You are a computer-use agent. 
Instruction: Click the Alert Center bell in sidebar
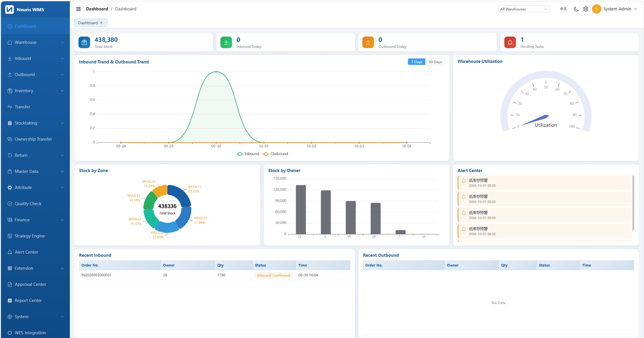(x=10, y=252)
